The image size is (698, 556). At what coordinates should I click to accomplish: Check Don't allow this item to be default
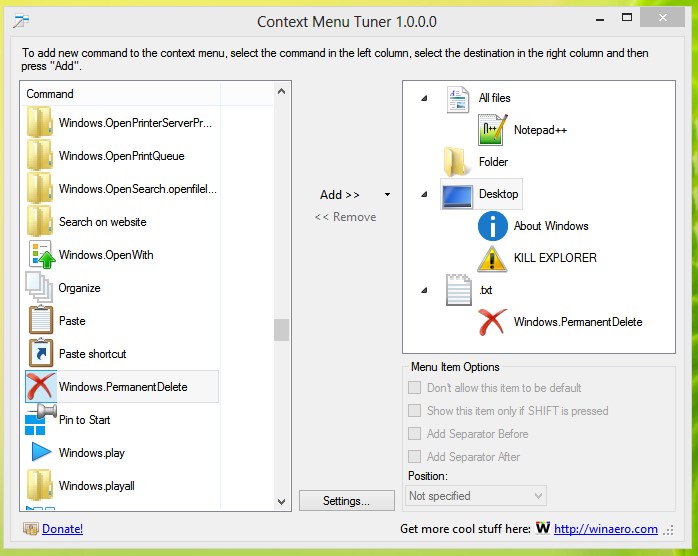(x=414, y=387)
